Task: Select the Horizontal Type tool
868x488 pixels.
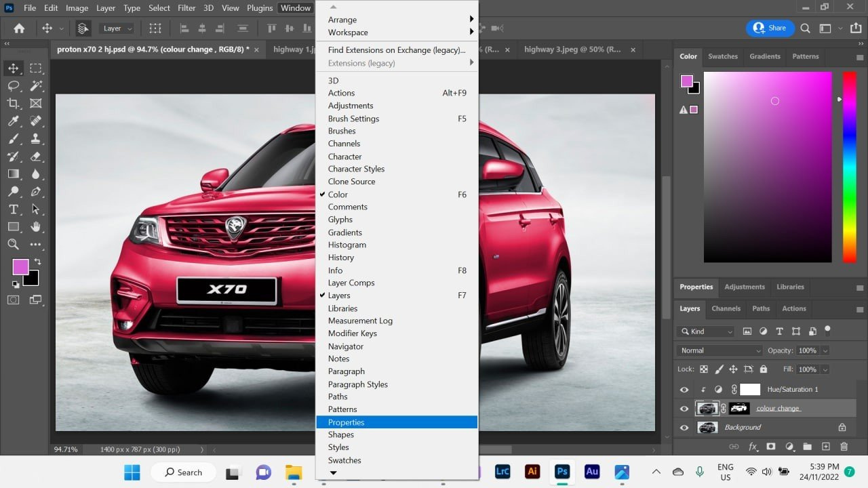Action: coord(13,209)
